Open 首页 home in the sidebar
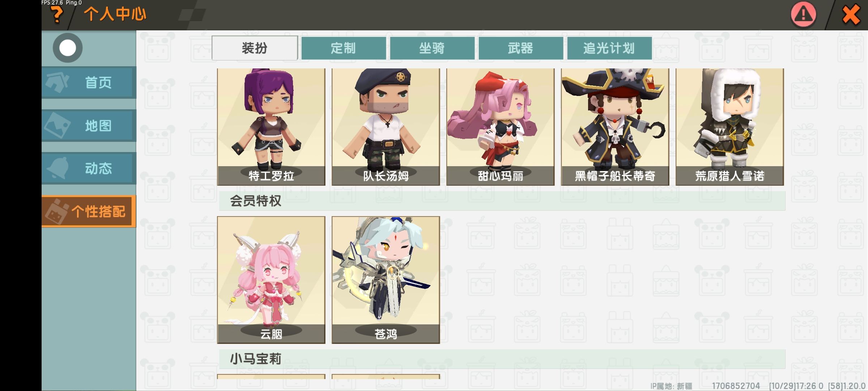Screen dimensions: 868x391 (x=89, y=83)
